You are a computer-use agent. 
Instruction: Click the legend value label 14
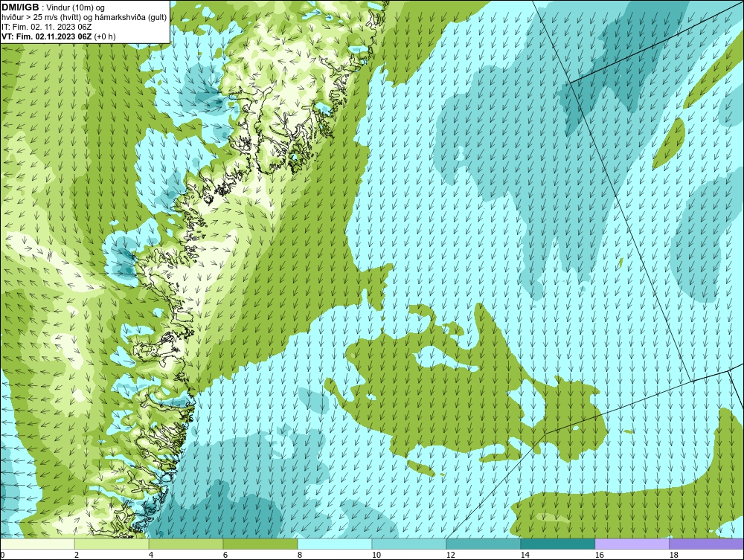(525, 555)
